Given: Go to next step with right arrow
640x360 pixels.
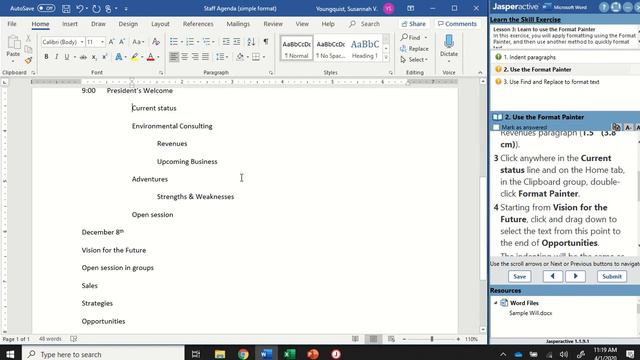Looking at the screenshot, I should [x=576, y=276].
